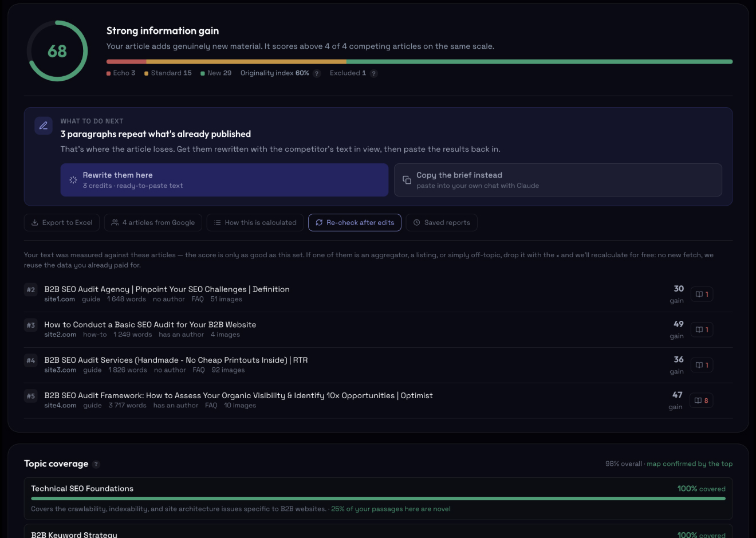The width and height of the screenshot is (756, 538).
Task: Click the #5 rank badge
Action: click(x=31, y=396)
